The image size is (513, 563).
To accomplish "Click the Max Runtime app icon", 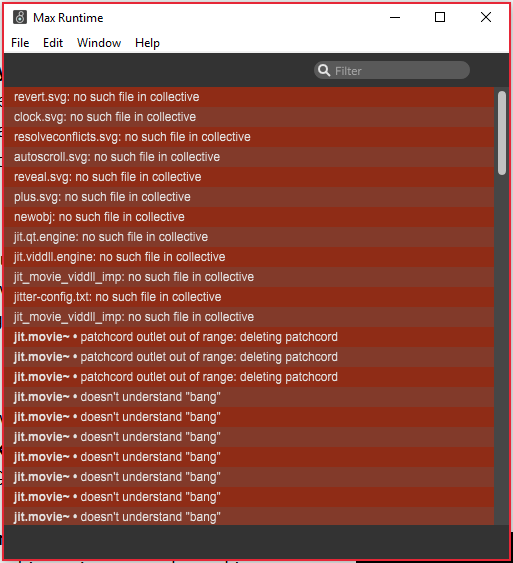I will 20,17.
